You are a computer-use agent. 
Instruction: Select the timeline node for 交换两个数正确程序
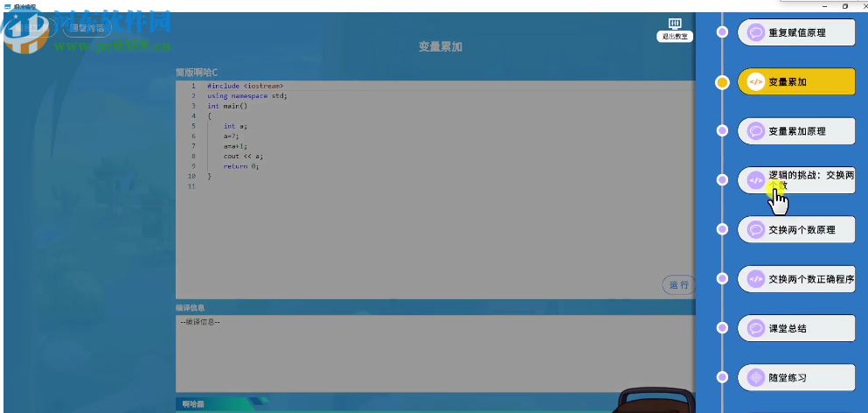[x=722, y=278]
